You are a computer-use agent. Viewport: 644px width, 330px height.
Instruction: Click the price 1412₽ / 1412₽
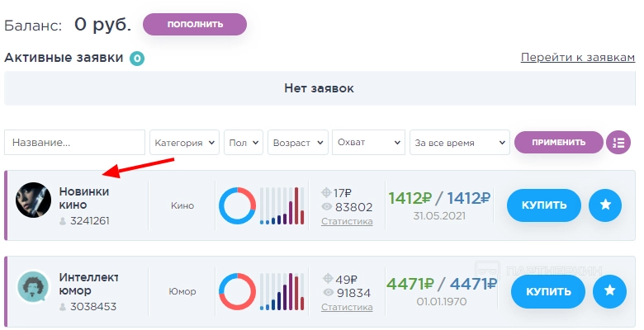point(439,198)
